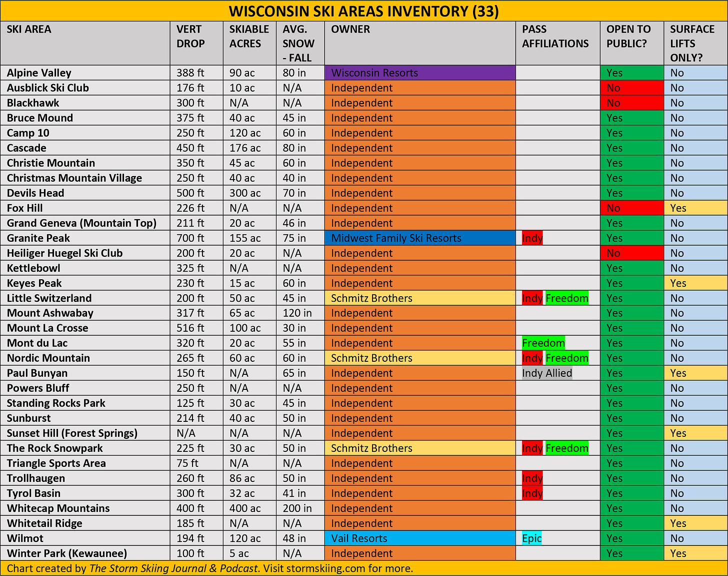Click the Indy tag in Trollhaugen row
The image size is (728, 576).
pos(532,478)
